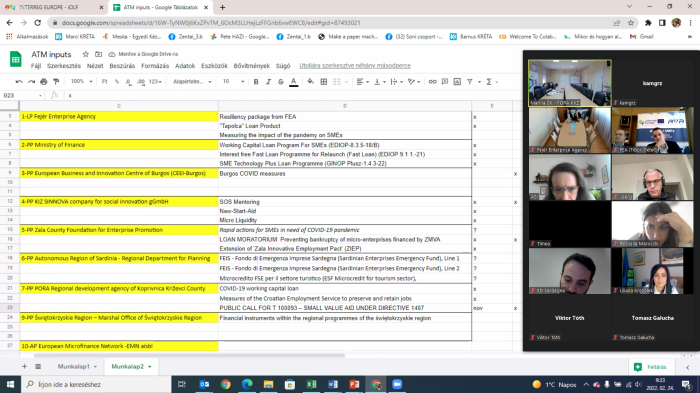Expand the font size dropdown showing 10
The image size is (700, 393).
tap(233, 82)
